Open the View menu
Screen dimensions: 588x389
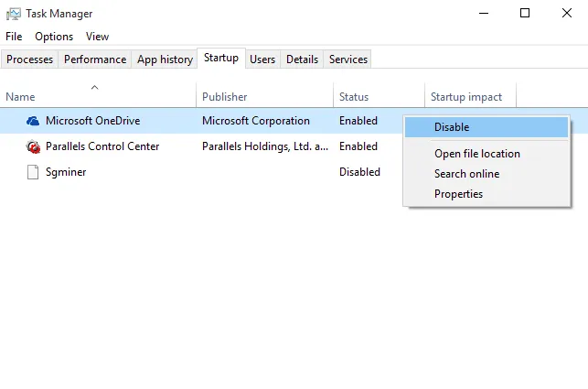(x=97, y=37)
